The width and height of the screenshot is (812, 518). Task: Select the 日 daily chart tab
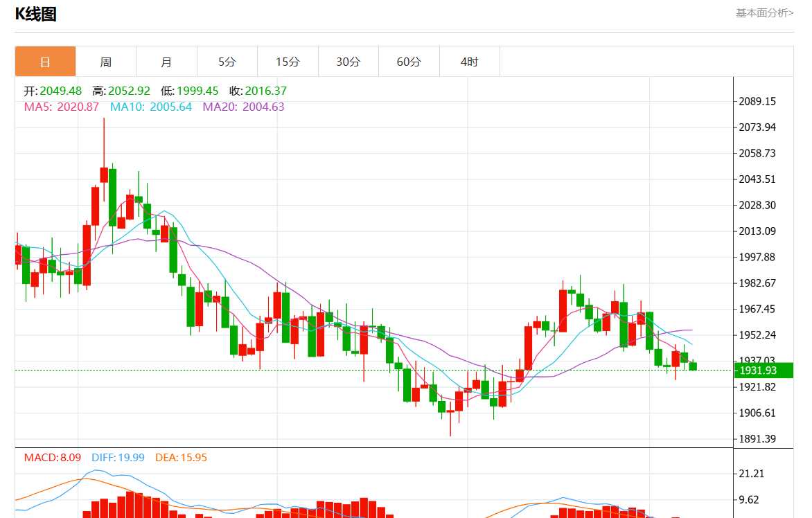(x=46, y=62)
